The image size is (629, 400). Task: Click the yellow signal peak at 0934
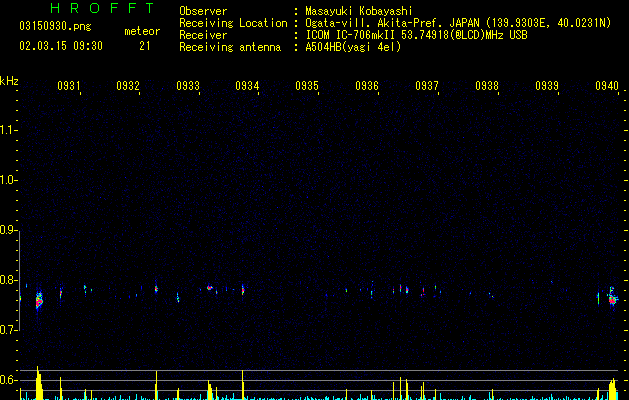[x=243, y=384]
